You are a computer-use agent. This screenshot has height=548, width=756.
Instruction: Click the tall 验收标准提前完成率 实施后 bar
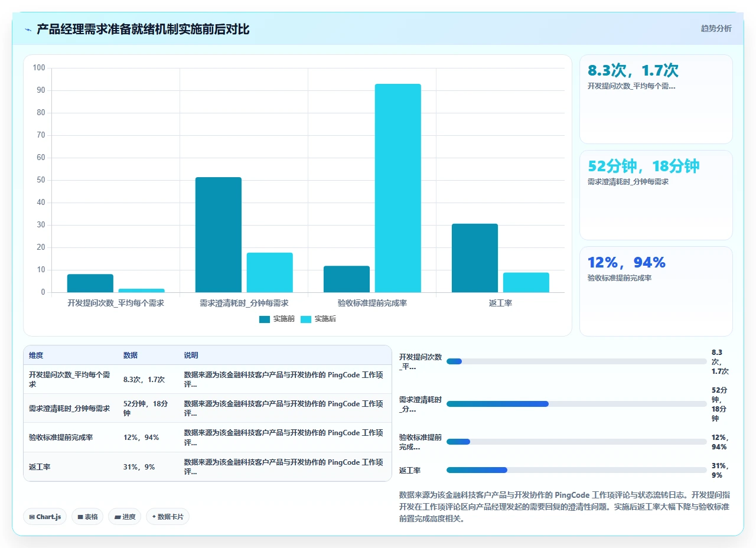[398, 188]
